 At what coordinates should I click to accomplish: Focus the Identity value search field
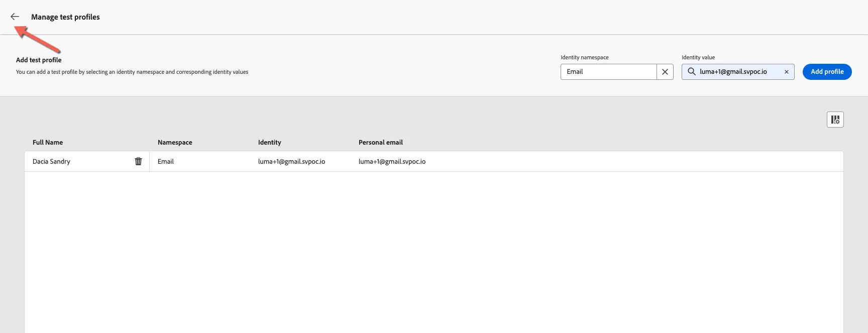[x=738, y=72]
